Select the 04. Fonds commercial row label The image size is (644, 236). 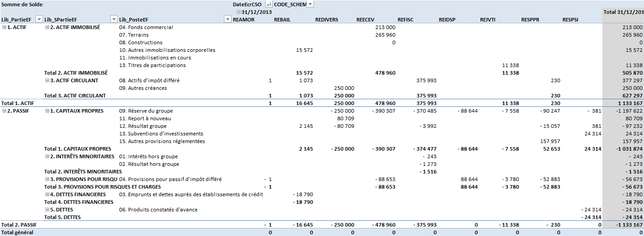click(146, 27)
